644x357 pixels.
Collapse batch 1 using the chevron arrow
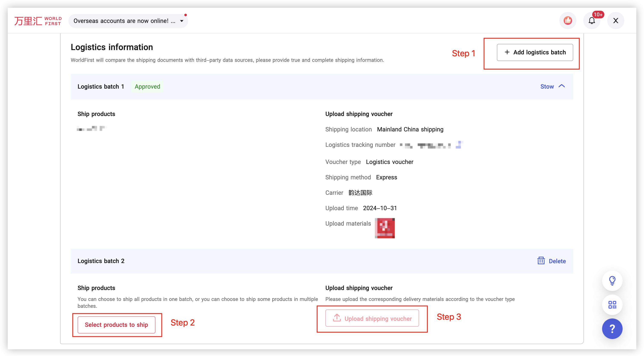[x=562, y=86]
